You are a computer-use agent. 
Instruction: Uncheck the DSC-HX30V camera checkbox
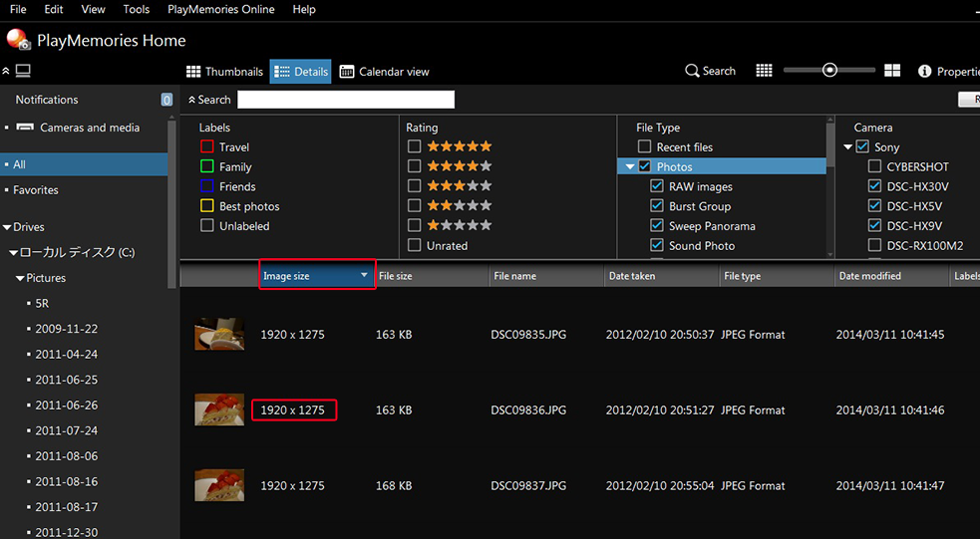(875, 186)
